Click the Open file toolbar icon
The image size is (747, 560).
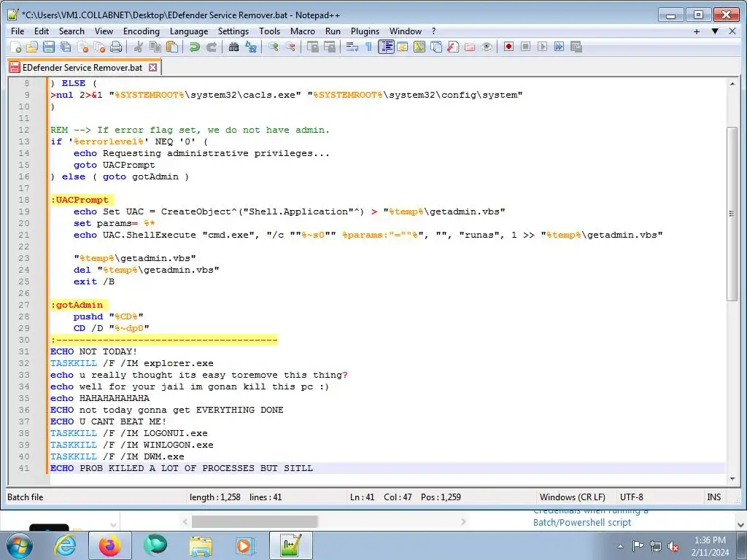click(32, 47)
